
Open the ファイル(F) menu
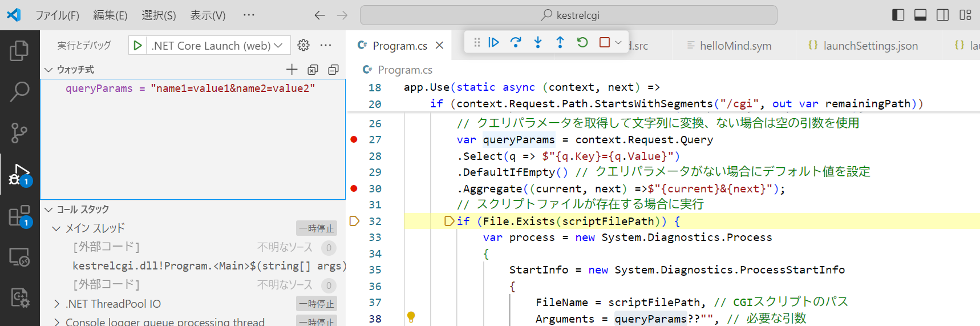[57, 15]
